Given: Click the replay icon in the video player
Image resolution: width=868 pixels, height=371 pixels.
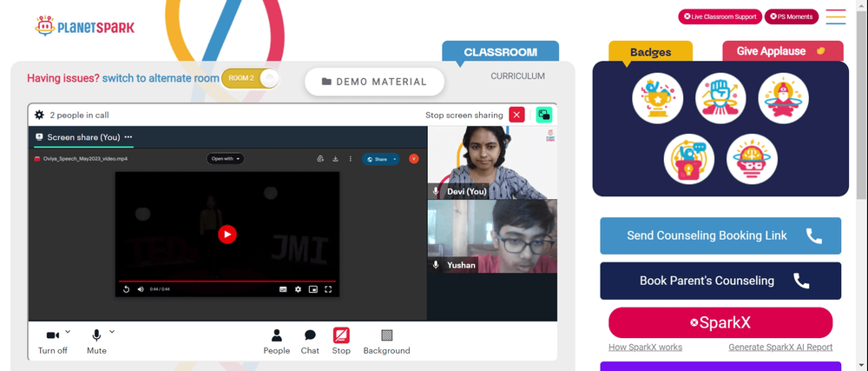Looking at the screenshot, I should click(x=126, y=289).
